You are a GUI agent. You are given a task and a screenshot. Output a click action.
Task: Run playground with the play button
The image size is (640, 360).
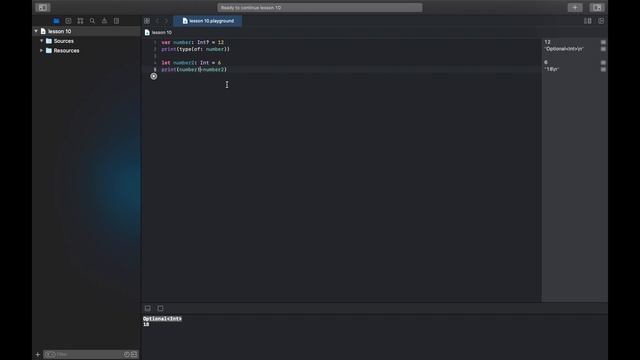[x=153, y=76]
